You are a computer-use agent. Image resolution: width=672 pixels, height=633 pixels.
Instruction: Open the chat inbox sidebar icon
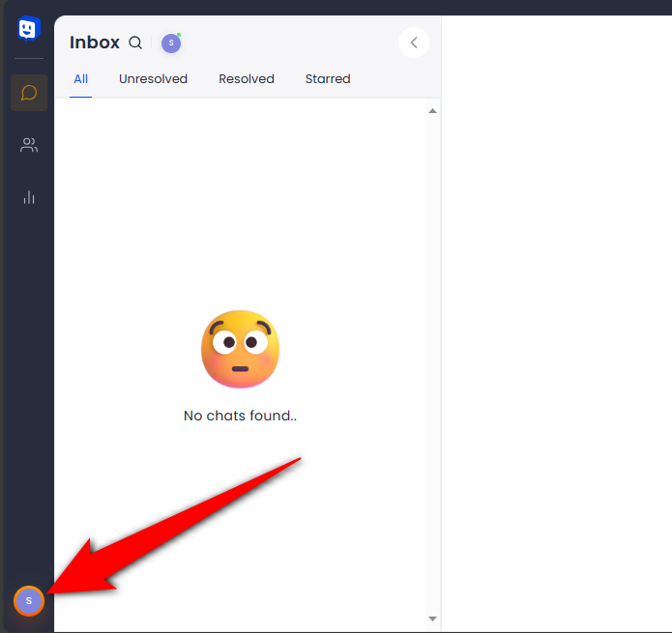[x=29, y=93]
